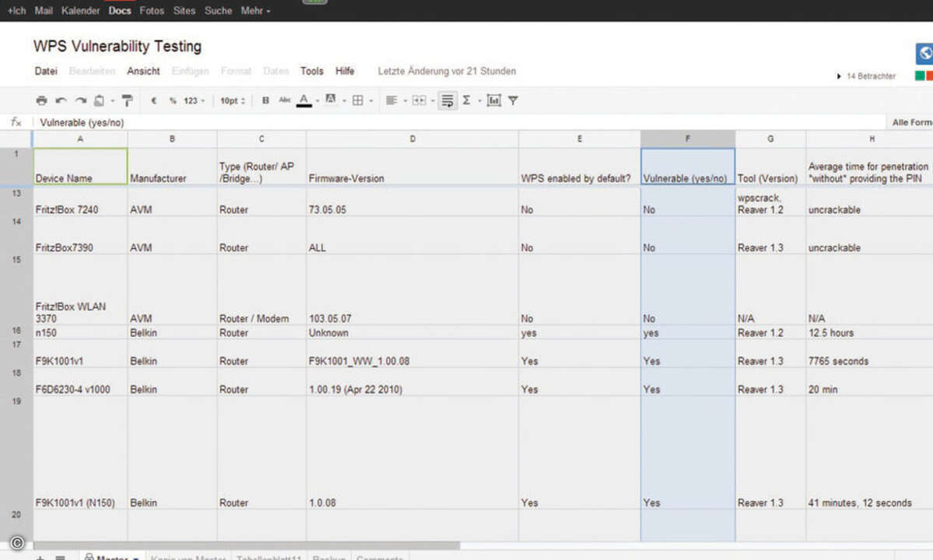Insert a chart using the chart icon
This screenshot has height=560, width=933.
point(493,101)
